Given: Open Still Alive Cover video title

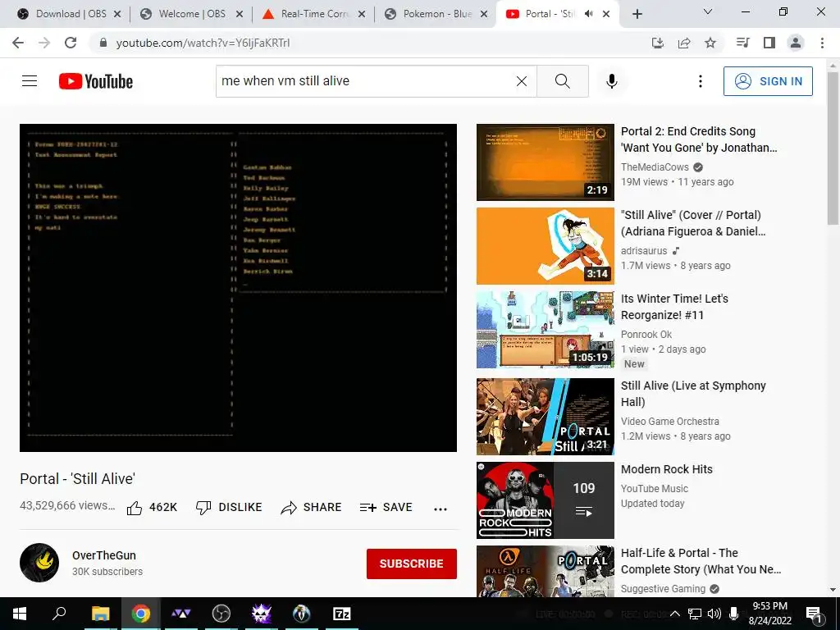Looking at the screenshot, I should coord(693,223).
